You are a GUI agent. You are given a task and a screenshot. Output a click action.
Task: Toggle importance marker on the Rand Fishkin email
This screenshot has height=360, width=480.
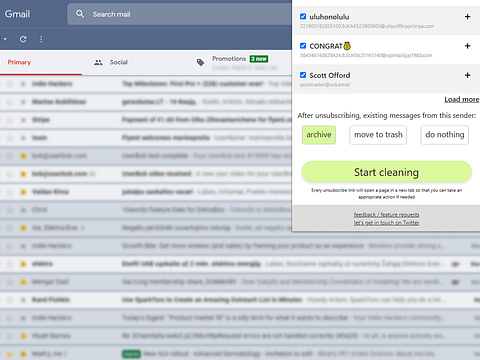23,300
